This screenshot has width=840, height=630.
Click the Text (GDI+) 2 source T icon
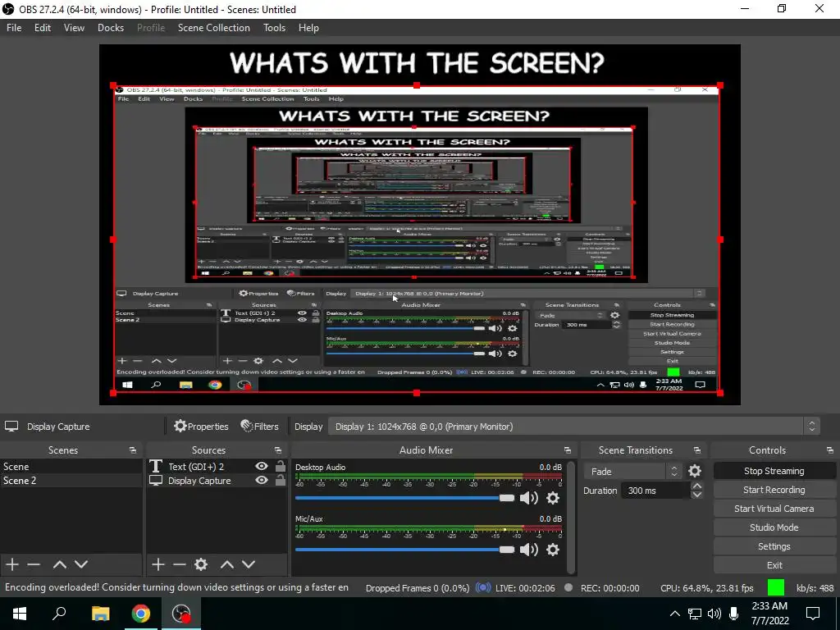tap(156, 467)
